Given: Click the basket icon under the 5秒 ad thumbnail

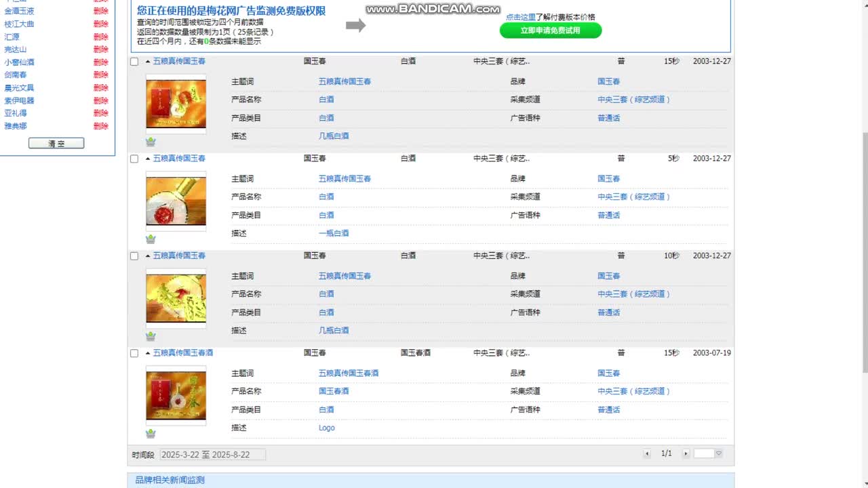Looking at the screenshot, I should (151, 239).
